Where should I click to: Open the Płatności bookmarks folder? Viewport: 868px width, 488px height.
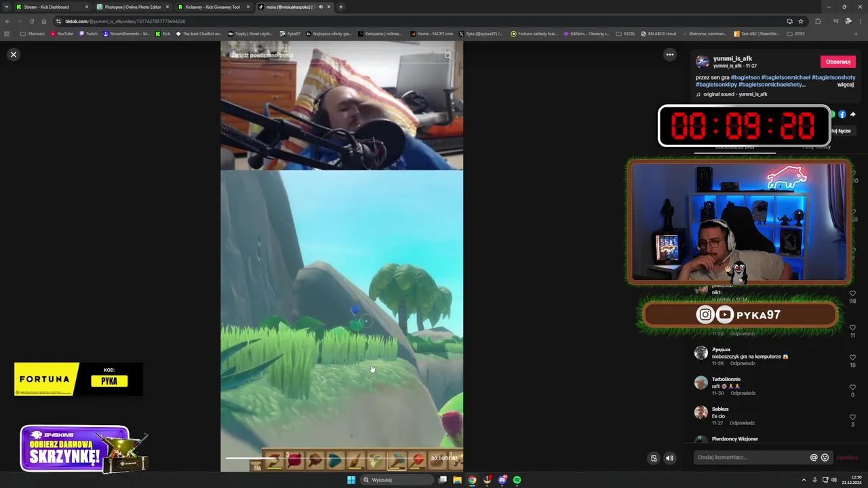tap(33, 33)
